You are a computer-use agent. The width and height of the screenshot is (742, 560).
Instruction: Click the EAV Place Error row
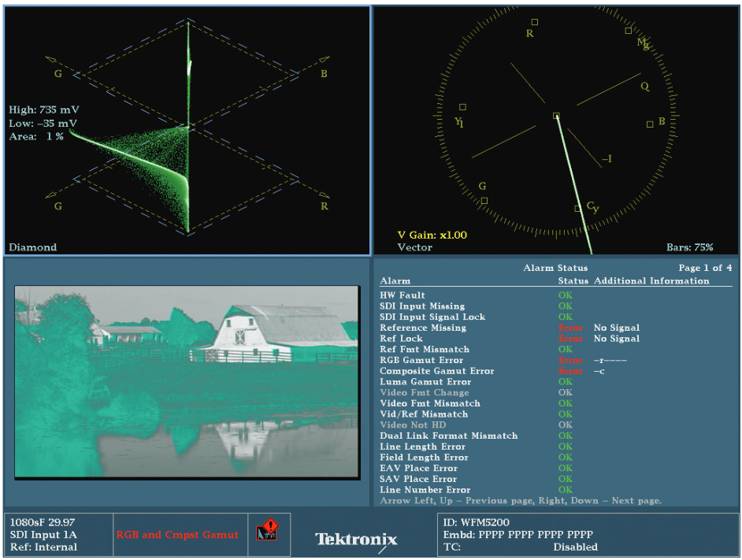pyautogui.click(x=555, y=468)
